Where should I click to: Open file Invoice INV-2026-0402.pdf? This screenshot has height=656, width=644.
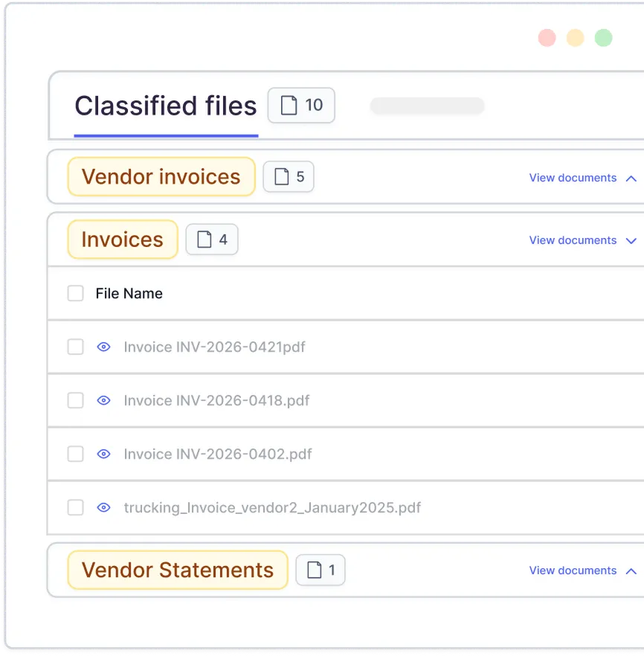pyautogui.click(x=218, y=454)
